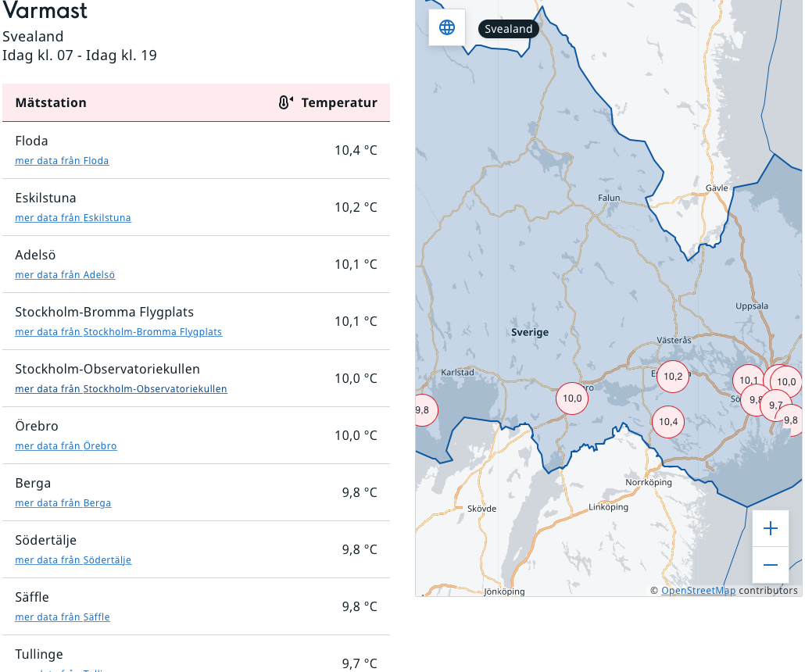Image resolution: width=805 pixels, height=672 pixels.
Task: Select the 10,2 map marker near Eskilstuna
Action: point(673,376)
